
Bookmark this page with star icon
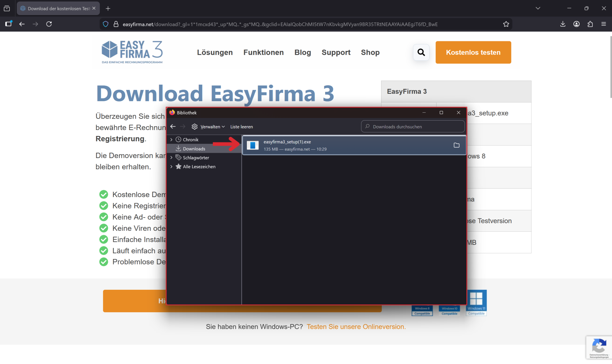click(x=506, y=24)
